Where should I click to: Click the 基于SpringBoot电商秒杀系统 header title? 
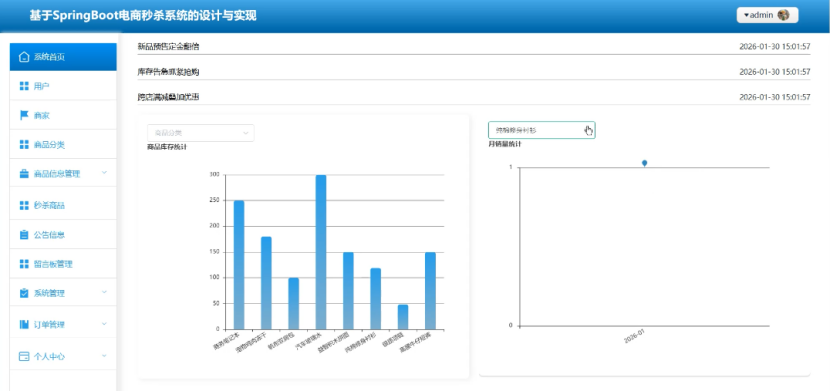(x=143, y=16)
